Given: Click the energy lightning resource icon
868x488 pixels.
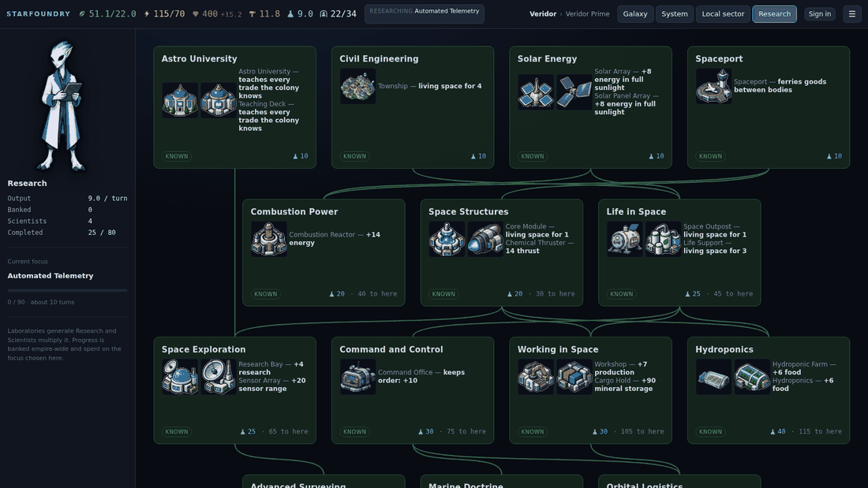Looking at the screenshot, I should 147,14.
